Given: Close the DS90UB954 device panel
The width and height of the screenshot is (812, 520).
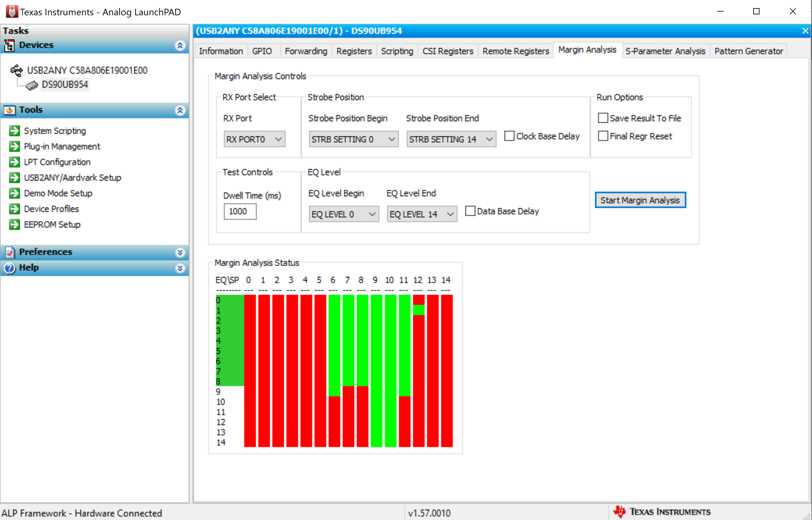Looking at the screenshot, I should tap(805, 31).
